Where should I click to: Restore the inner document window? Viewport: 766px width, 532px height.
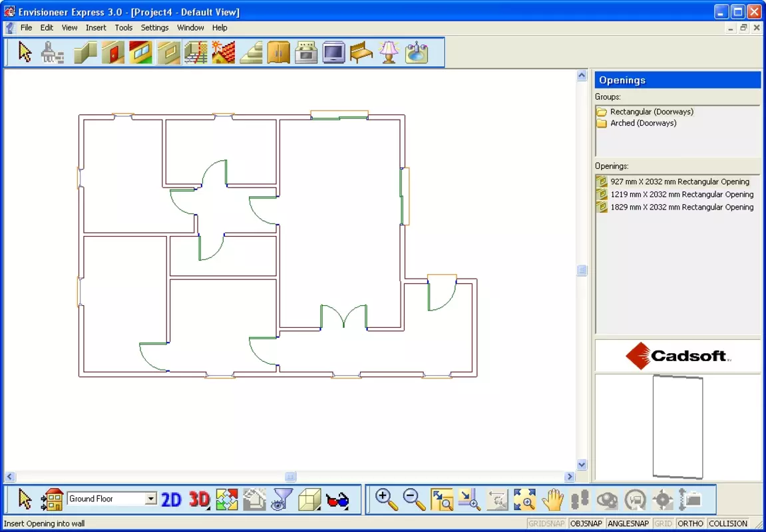(743, 28)
